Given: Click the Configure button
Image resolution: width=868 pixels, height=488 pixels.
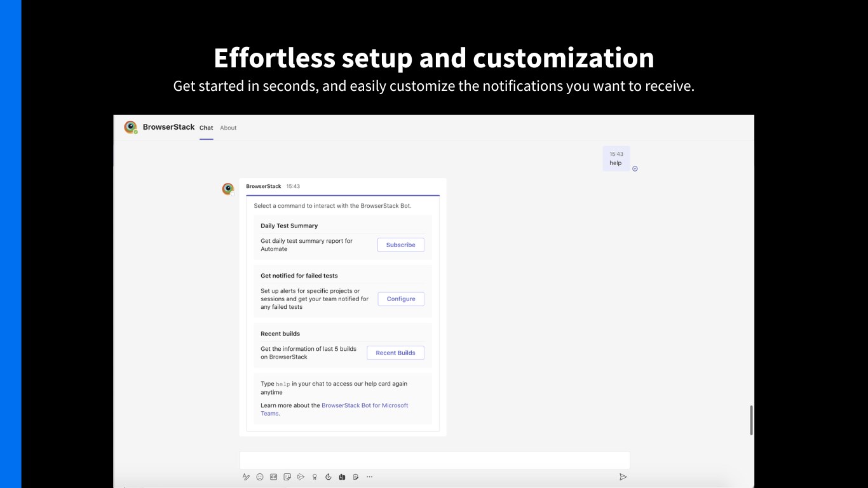Looking at the screenshot, I should (401, 299).
